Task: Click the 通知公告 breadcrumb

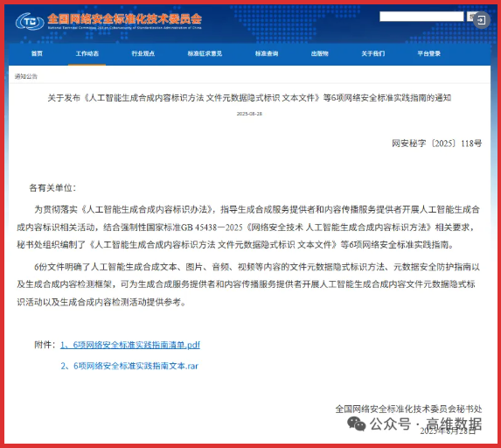Action: (26, 76)
